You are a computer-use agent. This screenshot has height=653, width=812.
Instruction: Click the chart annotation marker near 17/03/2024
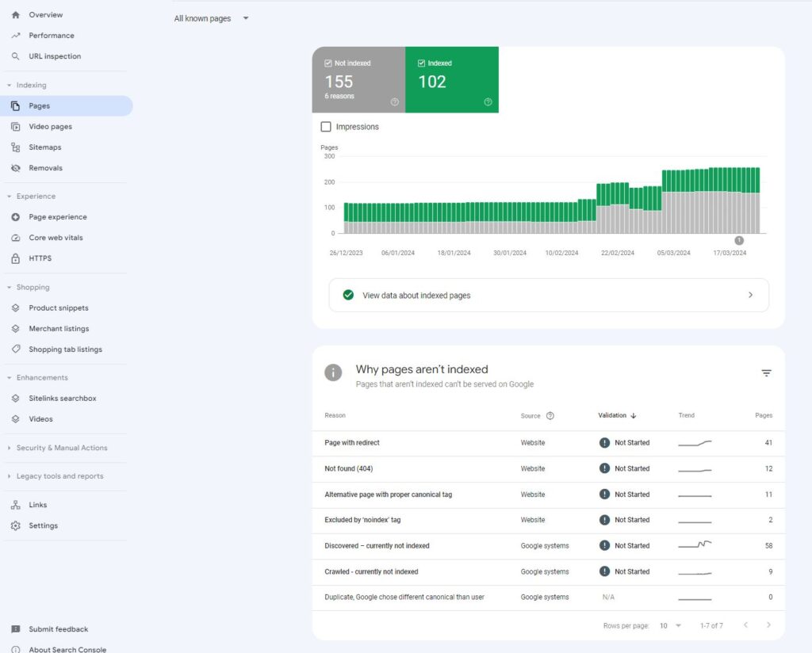[739, 241]
